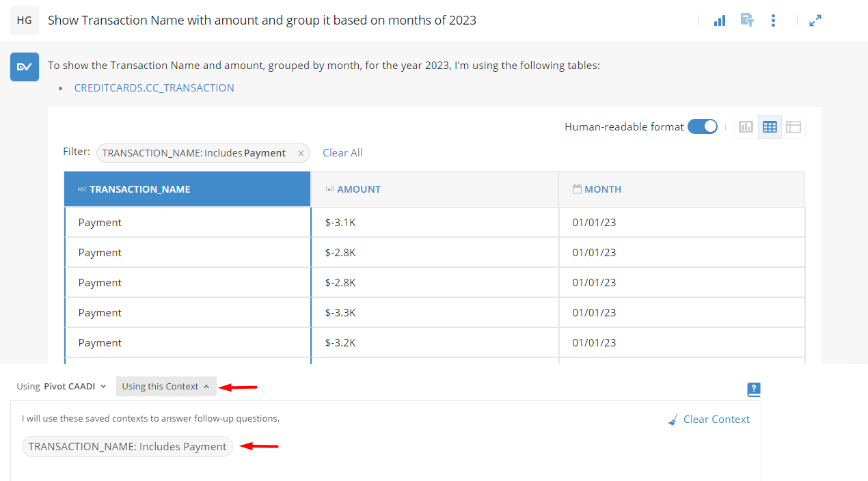Click the DV assistant logo icon

coord(24,66)
